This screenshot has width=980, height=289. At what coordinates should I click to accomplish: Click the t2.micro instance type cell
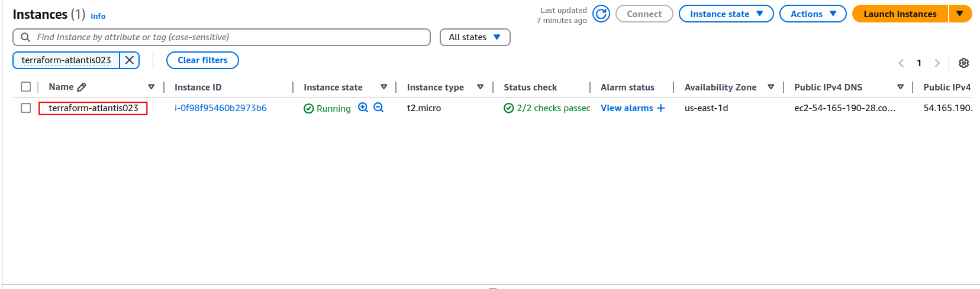coord(424,108)
